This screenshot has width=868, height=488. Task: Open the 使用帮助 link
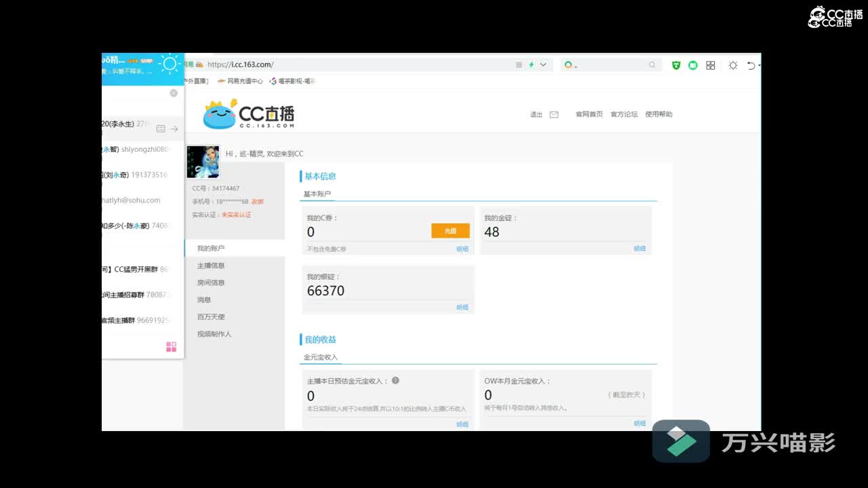[x=658, y=115]
